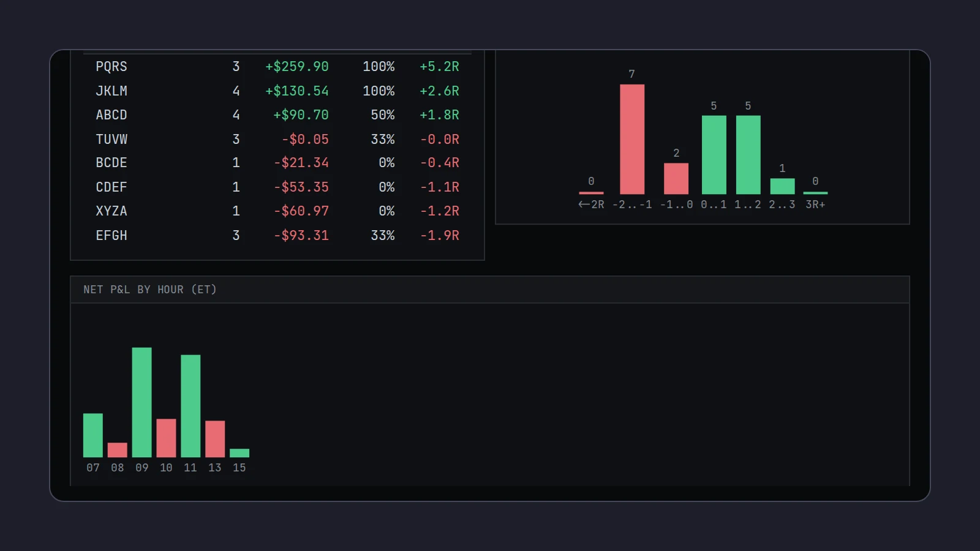Click the +1.8R value
980x551 pixels.
point(439,114)
